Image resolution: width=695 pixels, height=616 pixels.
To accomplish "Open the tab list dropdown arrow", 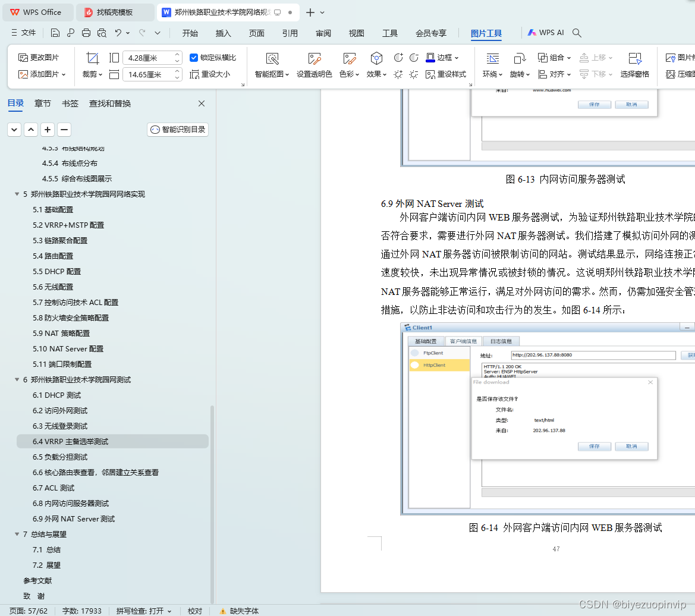I will [322, 12].
